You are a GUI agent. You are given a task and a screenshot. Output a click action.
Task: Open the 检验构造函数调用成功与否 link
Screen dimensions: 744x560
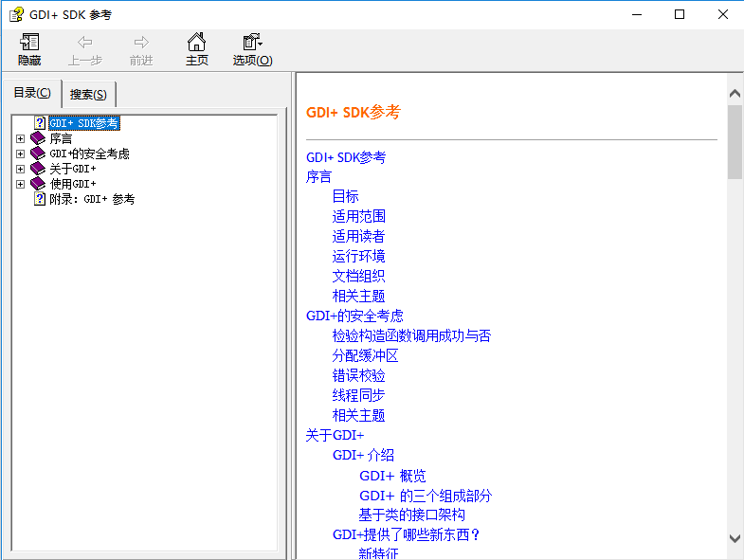pyautogui.click(x=411, y=336)
